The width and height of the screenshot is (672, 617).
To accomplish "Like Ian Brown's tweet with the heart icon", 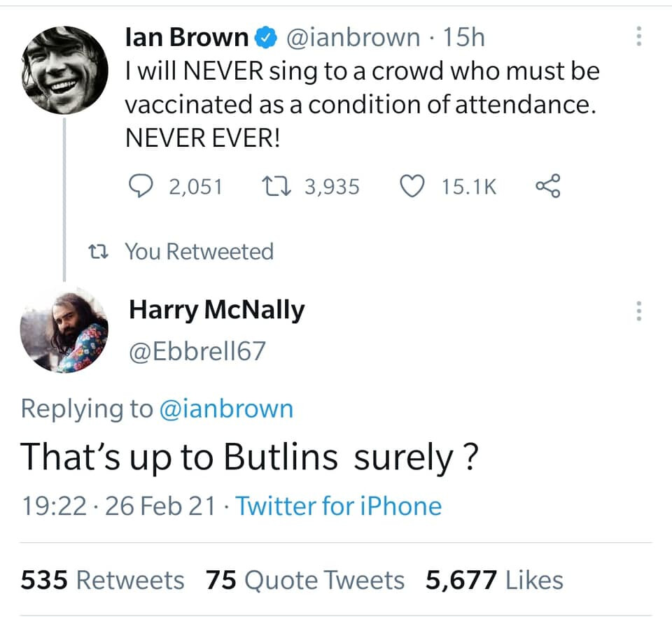I will click(x=413, y=186).
